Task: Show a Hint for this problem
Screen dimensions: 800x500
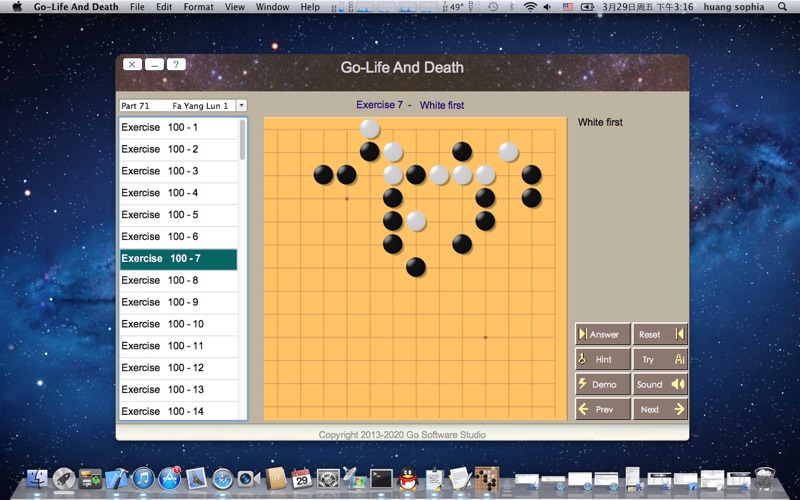Action: coord(603,359)
